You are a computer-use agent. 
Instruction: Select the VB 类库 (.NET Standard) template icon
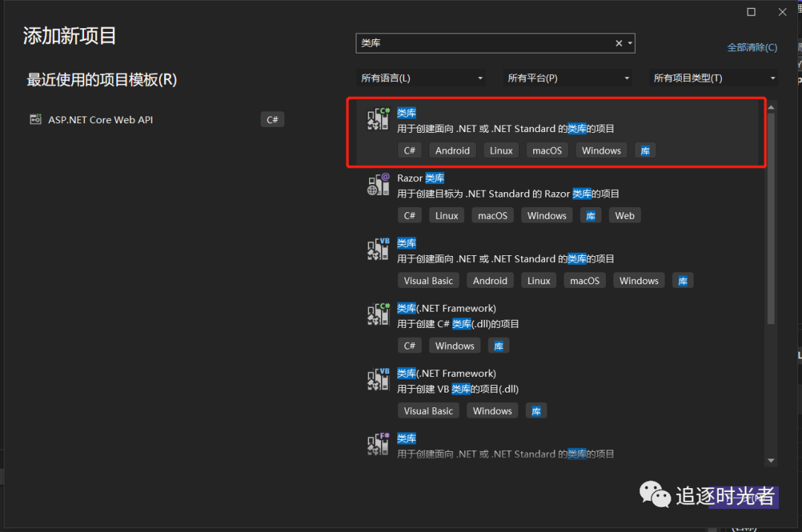coord(379,249)
